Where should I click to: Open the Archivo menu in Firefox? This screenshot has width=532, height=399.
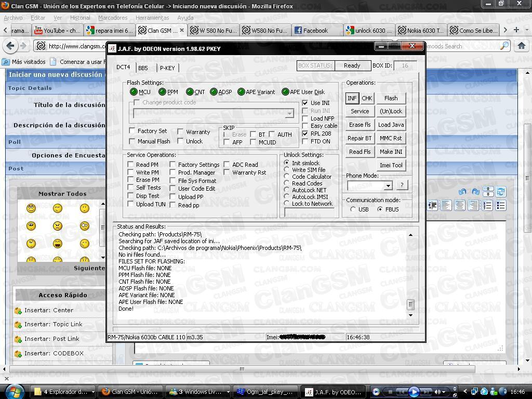pos(13,18)
